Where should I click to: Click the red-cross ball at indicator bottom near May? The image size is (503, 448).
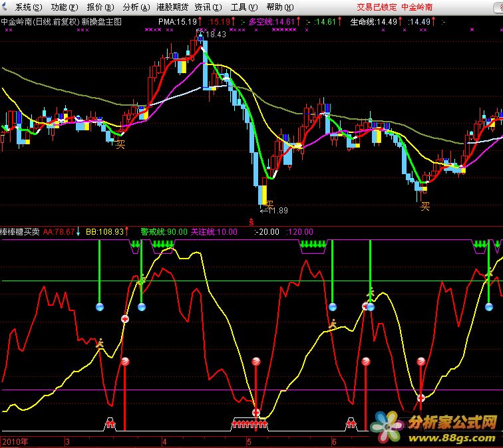255,412
